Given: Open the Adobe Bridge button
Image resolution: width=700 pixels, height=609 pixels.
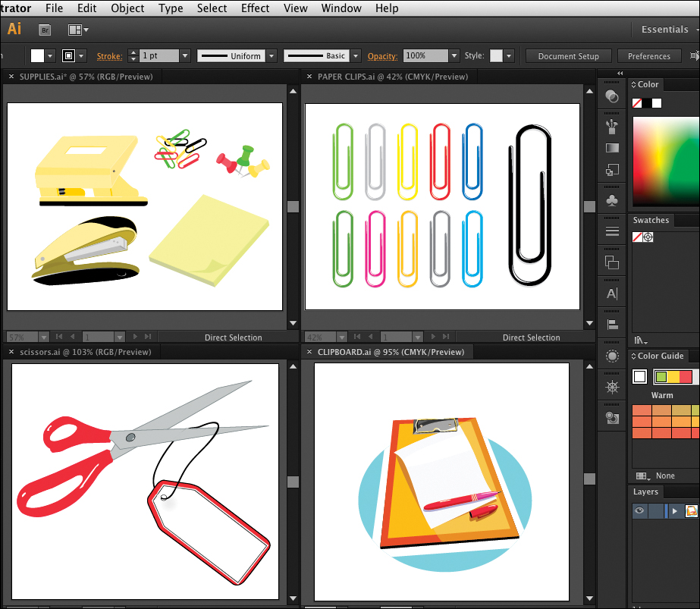Looking at the screenshot, I should pyautogui.click(x=45, y=30).
